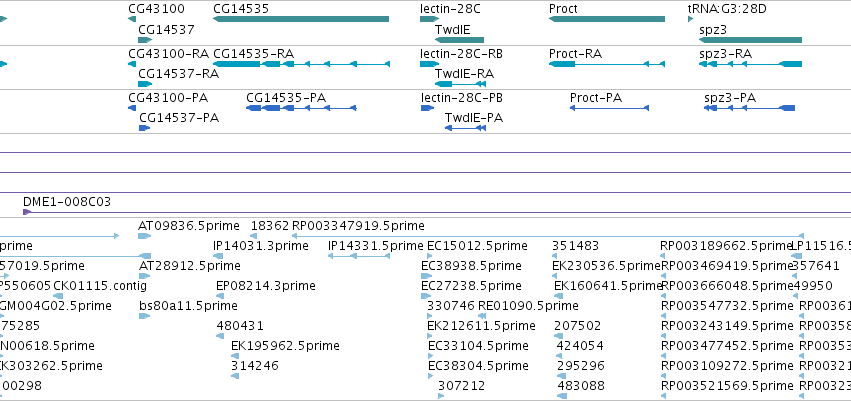
Task: Select the Proct-RA transcript model
Action: tap(607, 64)
